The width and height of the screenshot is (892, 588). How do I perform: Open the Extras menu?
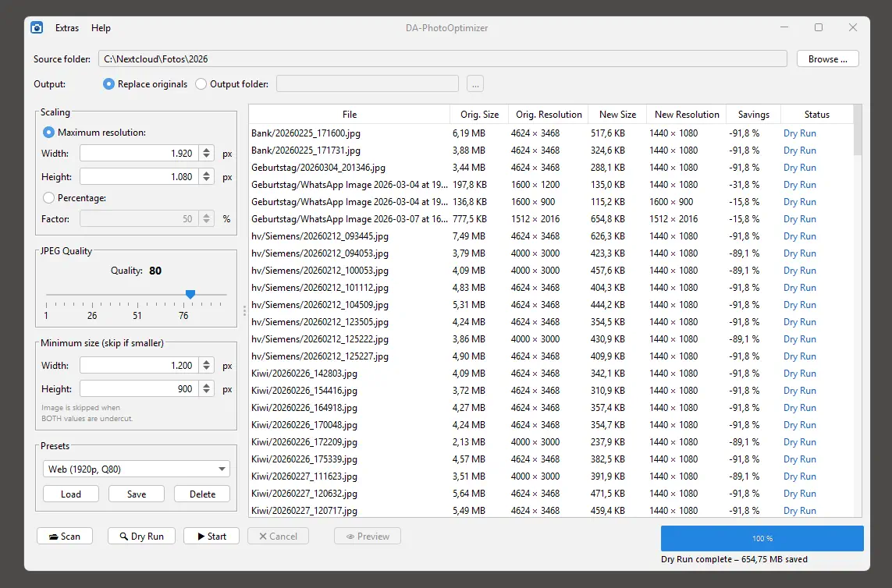point(66,27)
